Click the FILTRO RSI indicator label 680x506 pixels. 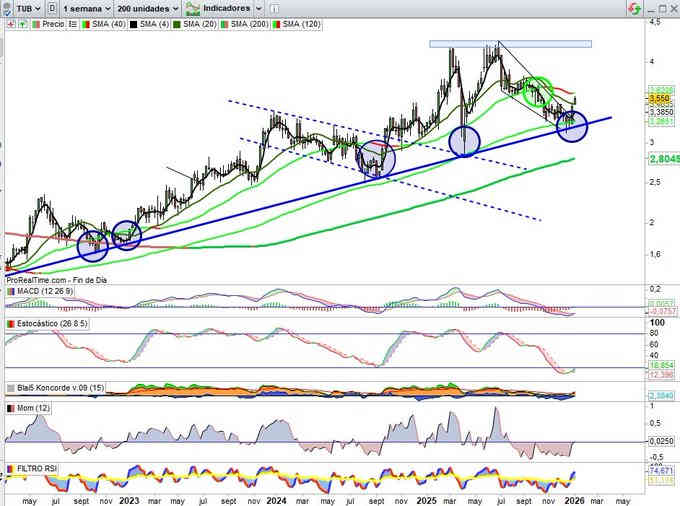38,467
